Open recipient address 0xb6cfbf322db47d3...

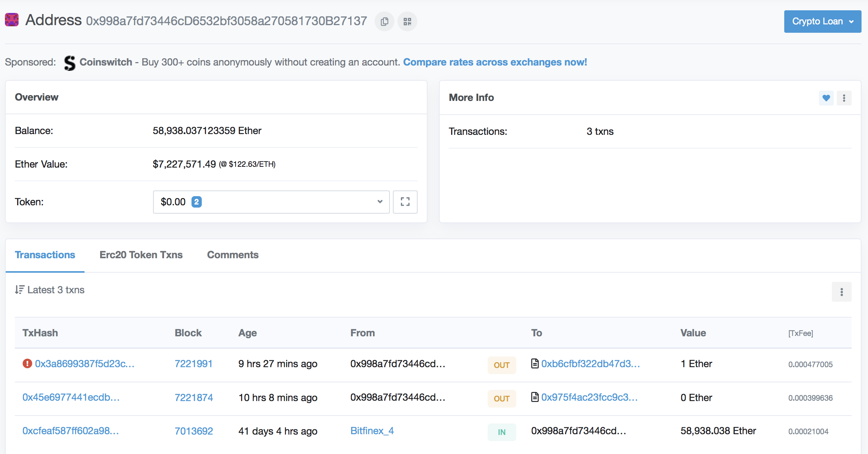590,364
